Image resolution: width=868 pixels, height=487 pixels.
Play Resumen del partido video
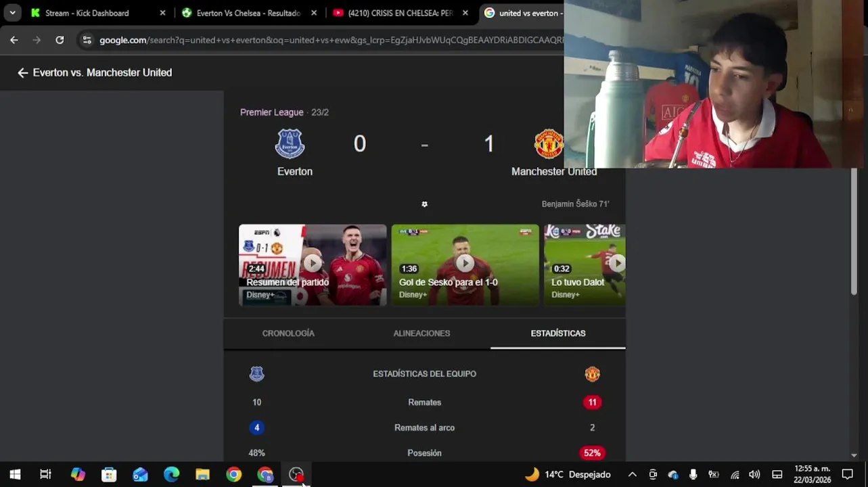tap(313, 264)
